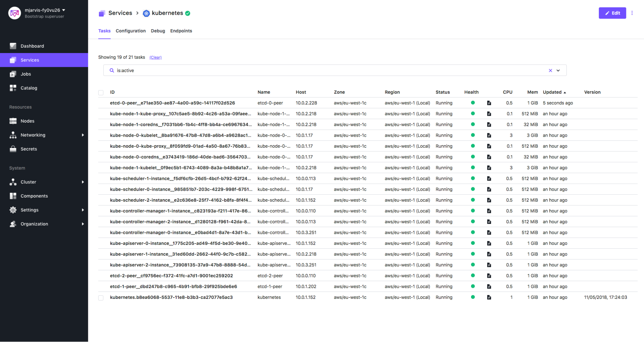Click into the is:active search field
This screenshot has height=342, width=644.
322,70
